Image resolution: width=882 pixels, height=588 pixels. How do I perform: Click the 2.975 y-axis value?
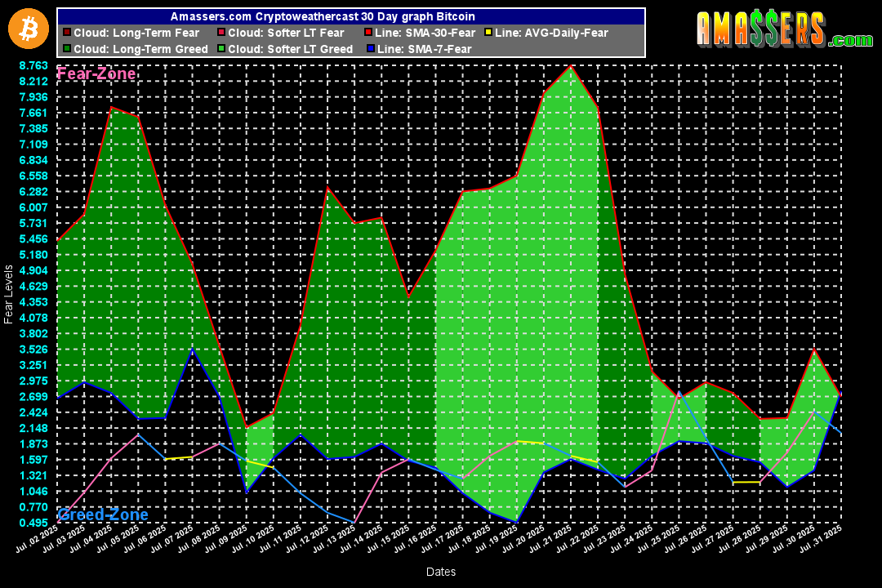tap(33, 381)
